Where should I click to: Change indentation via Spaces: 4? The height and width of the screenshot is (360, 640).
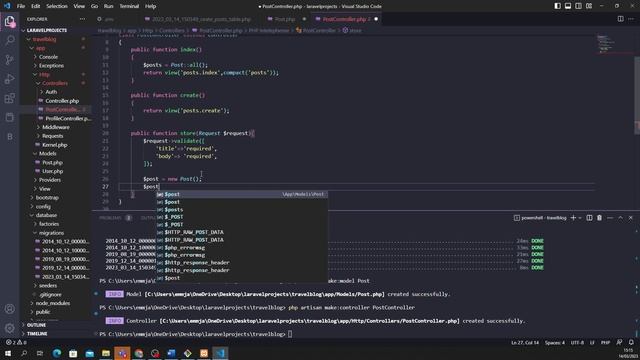pyautogui.click(x=555, y=342)
